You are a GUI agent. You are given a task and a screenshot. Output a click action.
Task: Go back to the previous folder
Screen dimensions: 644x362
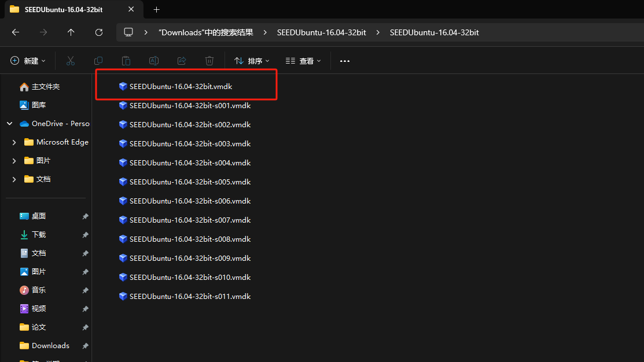point(16,32)
